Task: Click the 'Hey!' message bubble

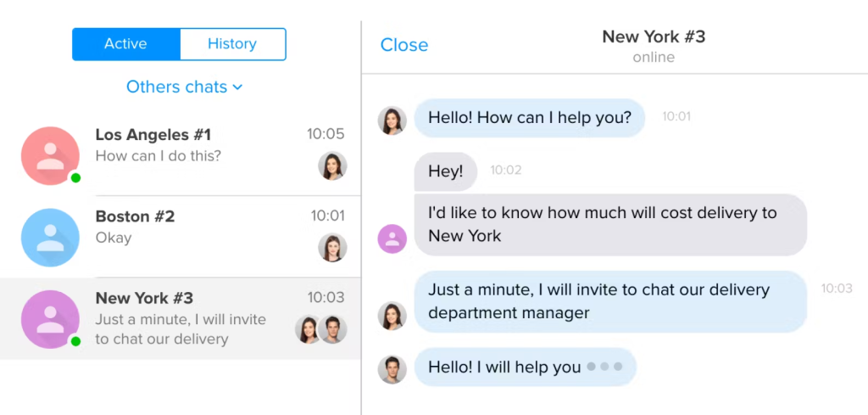Action: pyautogui.click(x=446, y=171)
